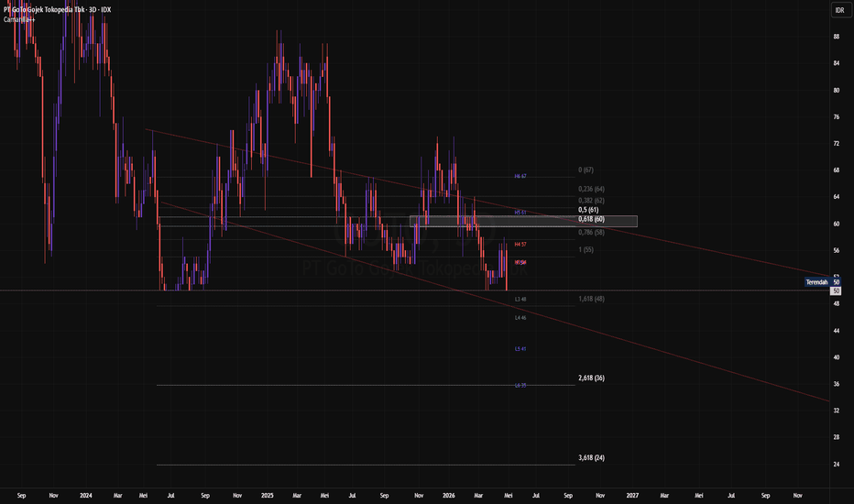Select the 1 (55) Fibonacci level label
Screen dimensions: 854x504
coord(586,249)
